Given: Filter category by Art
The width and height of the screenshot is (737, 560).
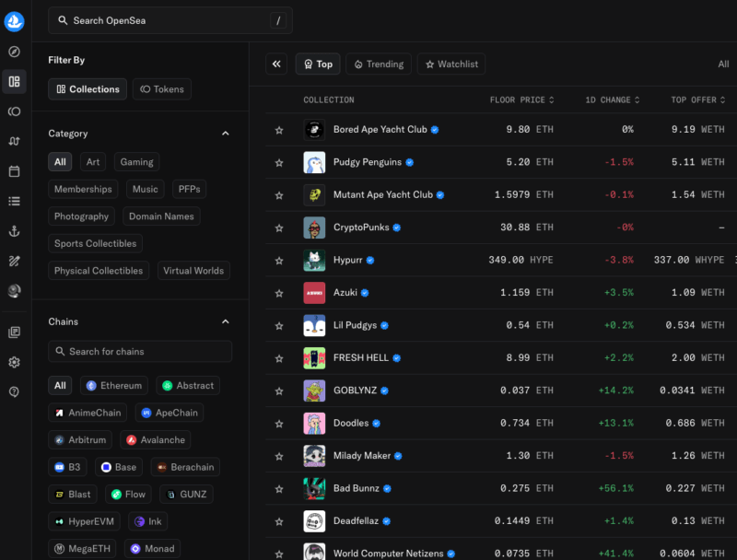Looking at the screenshot, I should click(x=93, y=162).
